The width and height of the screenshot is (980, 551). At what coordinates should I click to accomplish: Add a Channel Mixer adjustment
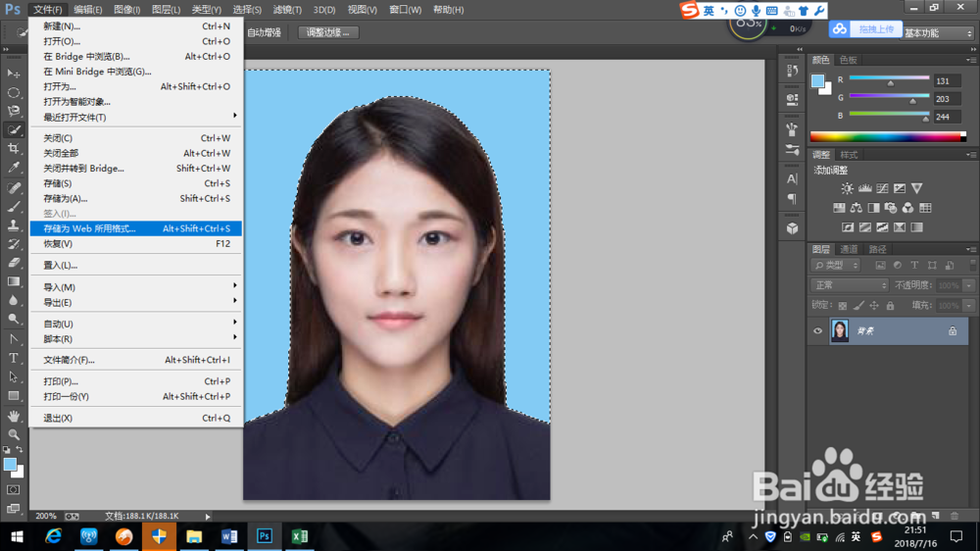click(x=907, y=208)
